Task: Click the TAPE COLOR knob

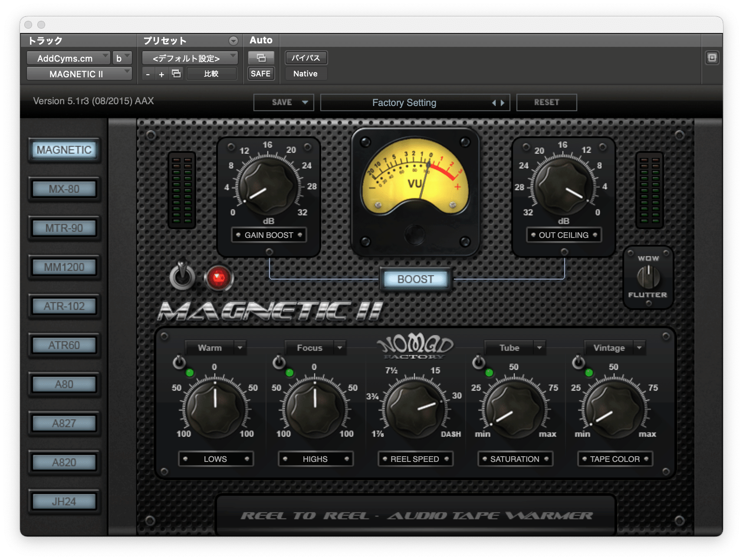Action: coord(615,409)
